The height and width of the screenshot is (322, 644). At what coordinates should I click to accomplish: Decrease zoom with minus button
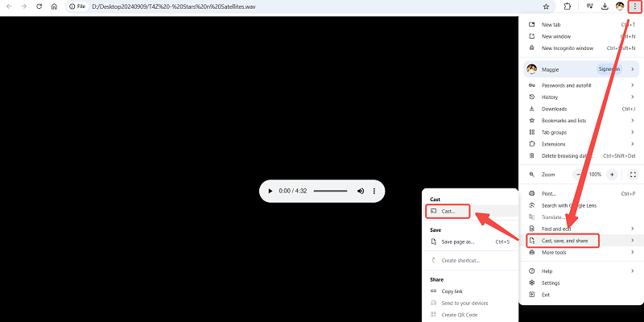point(579,175)
